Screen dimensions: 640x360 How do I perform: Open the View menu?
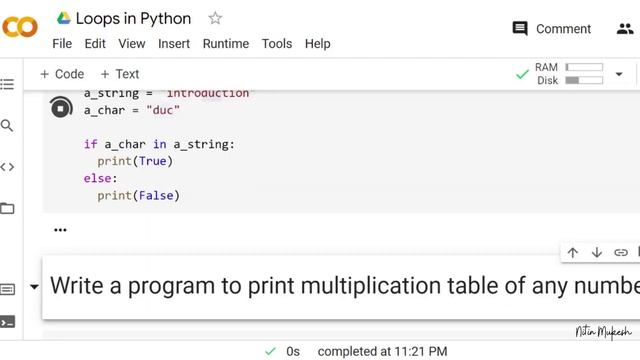pyautogui.click(x=132, y=44)
